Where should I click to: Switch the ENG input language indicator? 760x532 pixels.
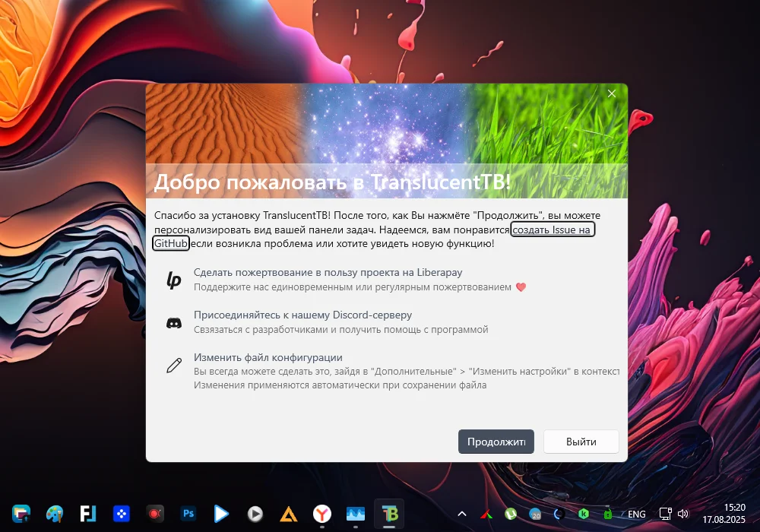(636, 514)
